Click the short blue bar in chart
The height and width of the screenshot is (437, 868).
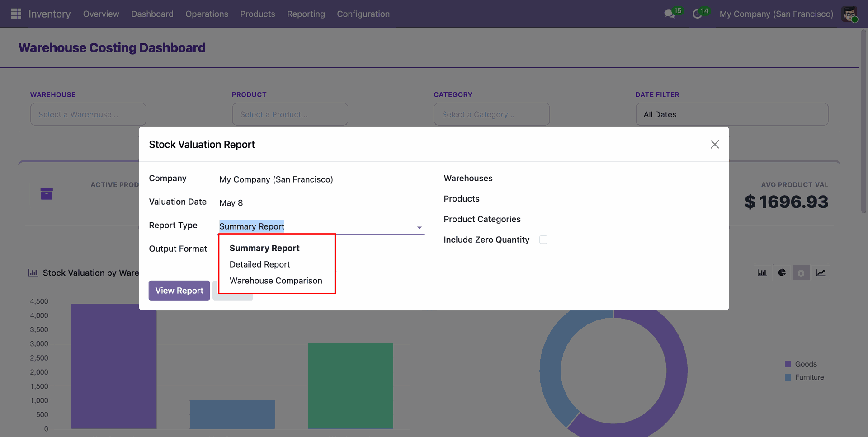coord(232,414)
